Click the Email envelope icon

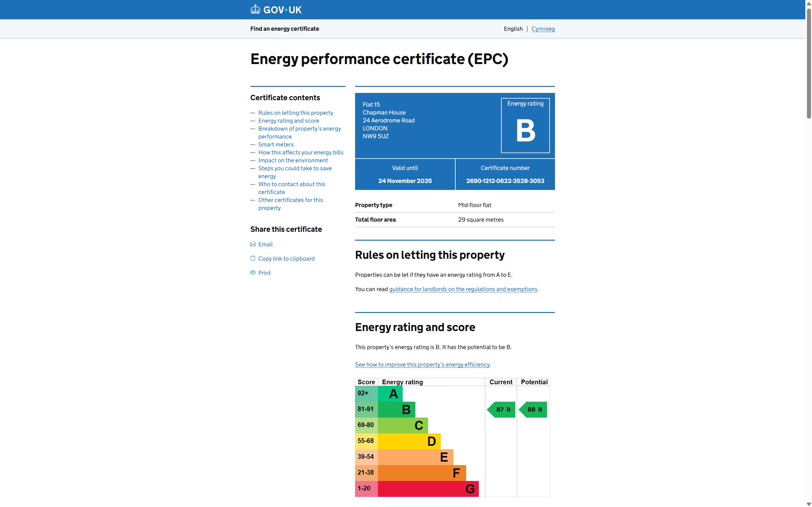(x=253, y=244)
